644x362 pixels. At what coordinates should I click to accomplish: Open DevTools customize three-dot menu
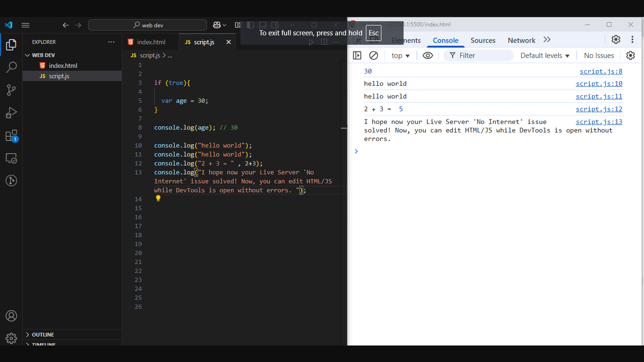pyautogui.click(x=633, y=40)
